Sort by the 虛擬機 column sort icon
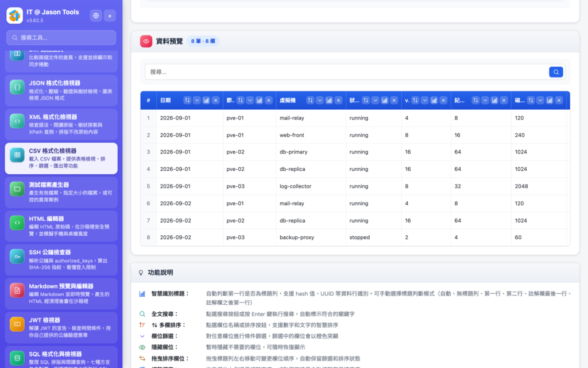588x368 pixels. coord(310,100)
